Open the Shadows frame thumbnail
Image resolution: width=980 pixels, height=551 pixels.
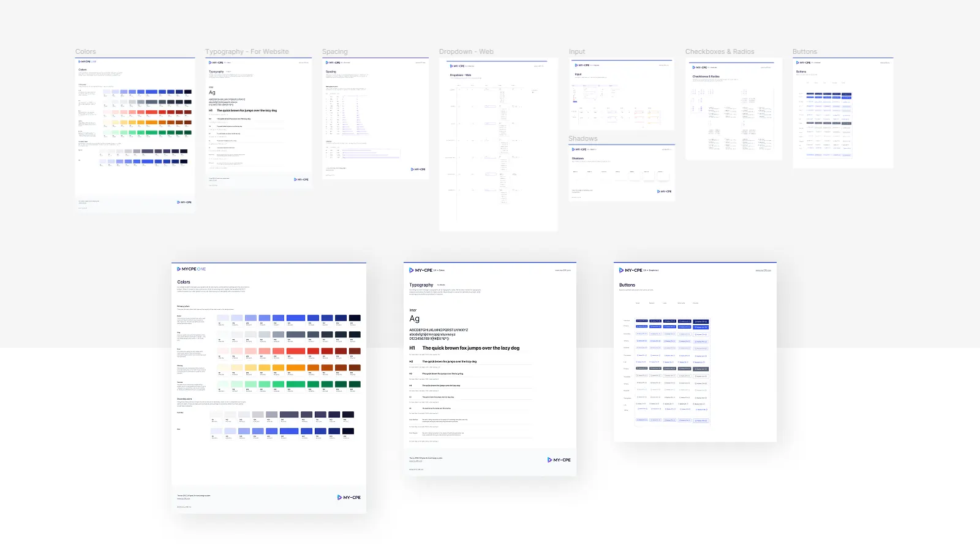pos(622,173)
